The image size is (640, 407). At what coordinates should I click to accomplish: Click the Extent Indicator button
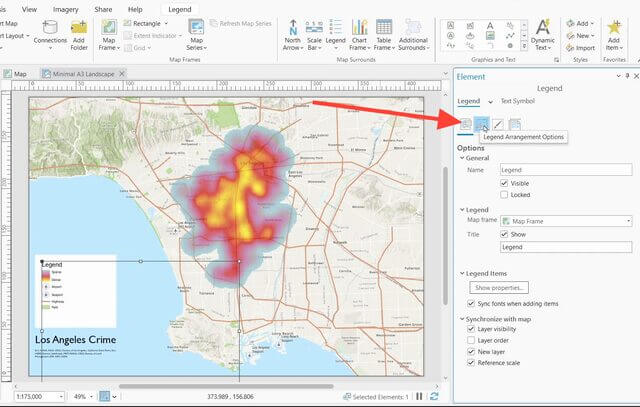point(152,36)
